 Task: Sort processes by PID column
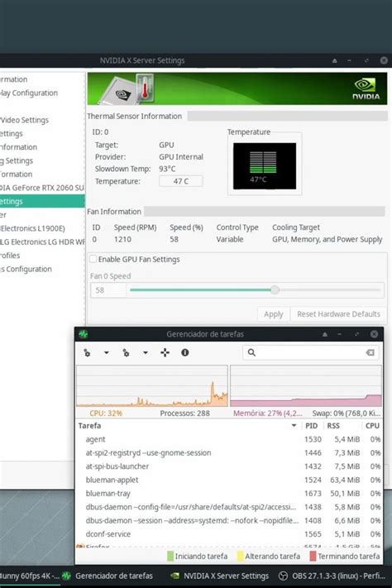[311, 426]
